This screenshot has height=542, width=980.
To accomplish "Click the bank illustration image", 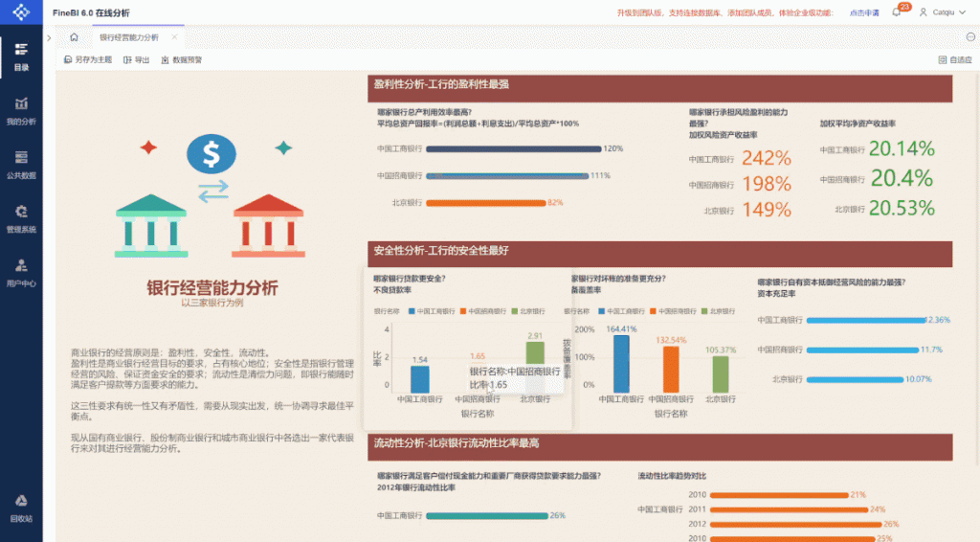I will click(211, 195).
